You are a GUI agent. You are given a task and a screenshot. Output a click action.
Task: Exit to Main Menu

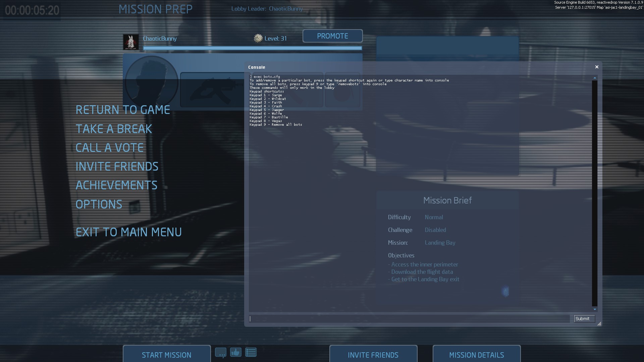pyautogui.click(x=128, y=232)
